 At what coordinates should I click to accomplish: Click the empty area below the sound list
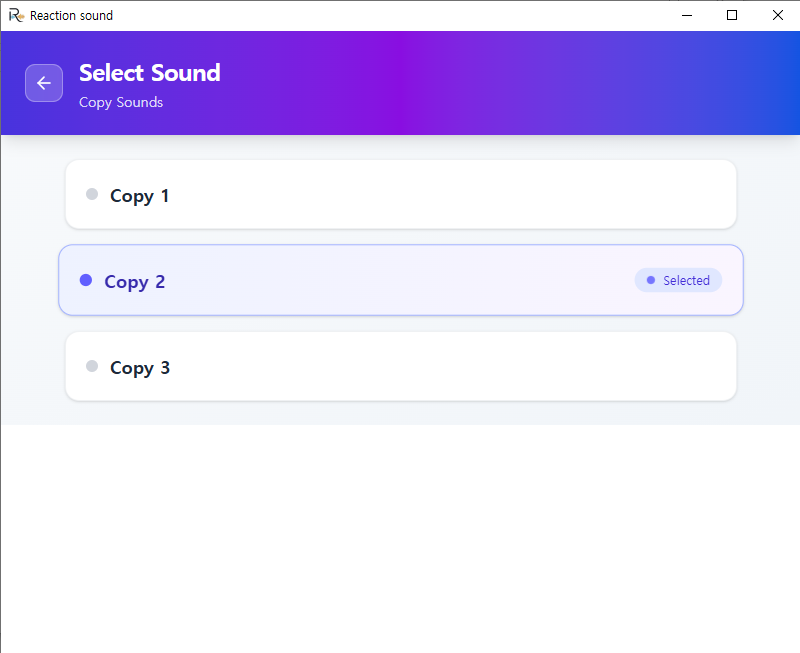click(x=400, y=530)
